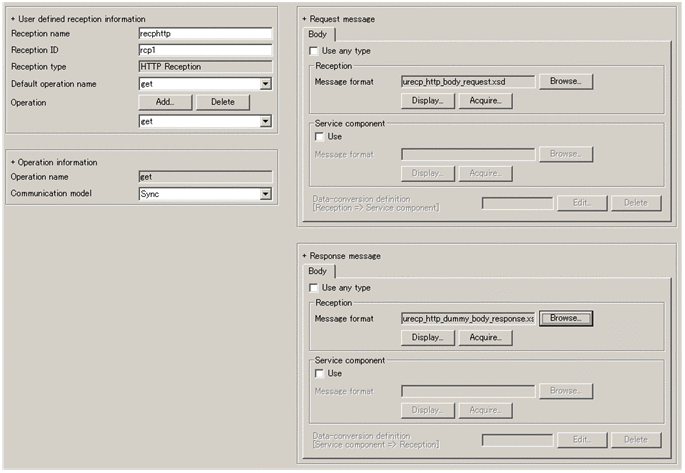685x473 pixels.
Task: Browse for the Request reception message format
Action: pos(566,81)
